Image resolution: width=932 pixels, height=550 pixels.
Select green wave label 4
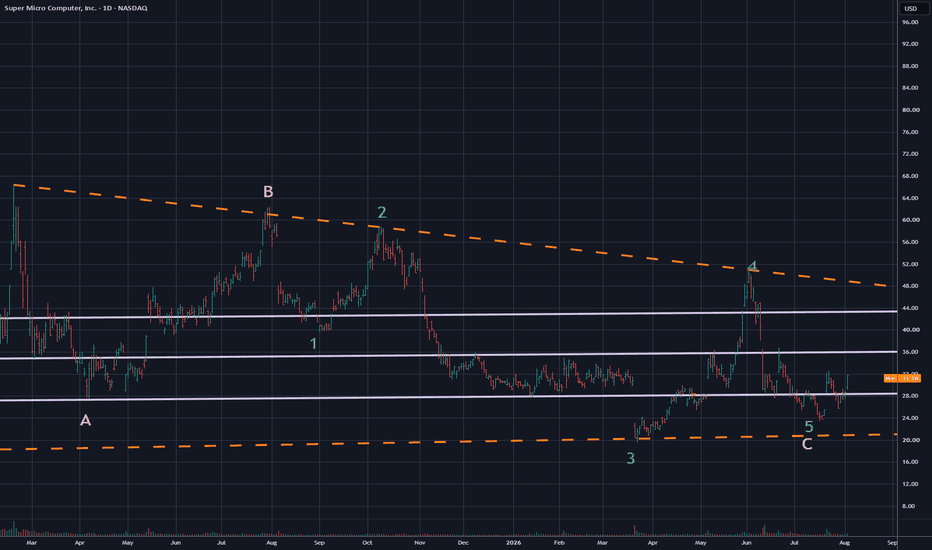coord(752,266)
